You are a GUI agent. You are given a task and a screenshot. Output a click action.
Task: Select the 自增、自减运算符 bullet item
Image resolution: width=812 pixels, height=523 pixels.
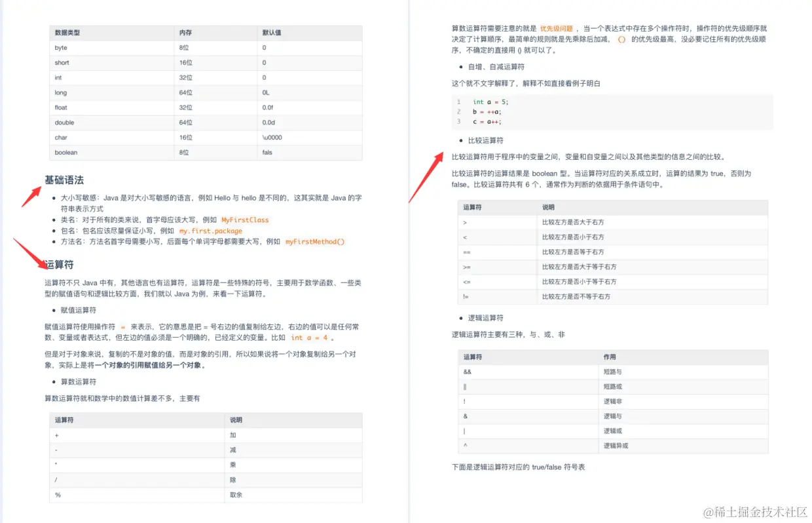pos(496,67)
